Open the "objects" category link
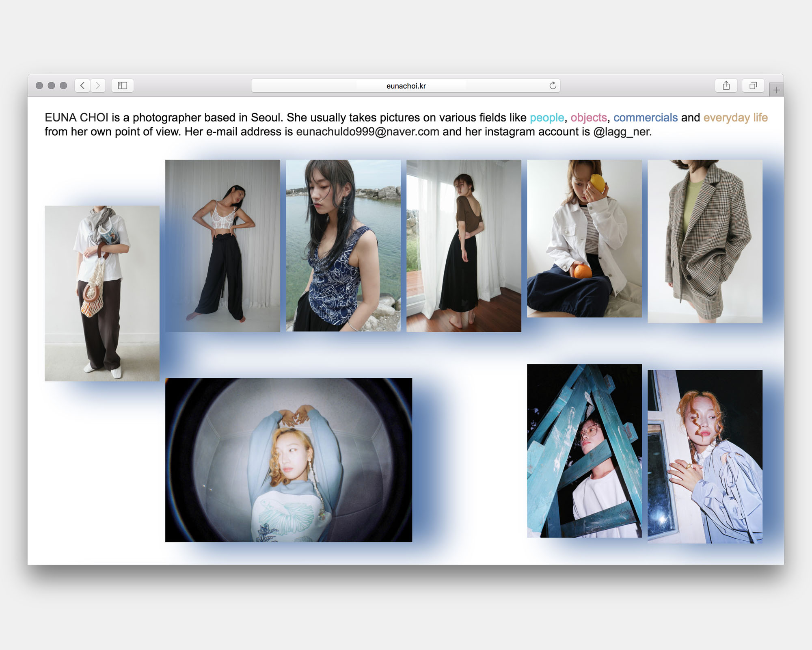This screenshot has height=650, width=812. (588, 117)
